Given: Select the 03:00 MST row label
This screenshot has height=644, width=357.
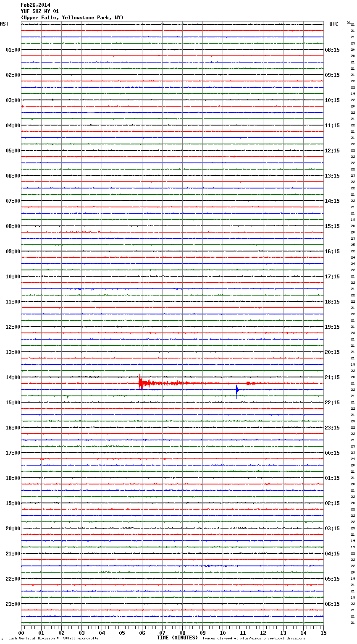Looking at the screenshot, I should (x=13, y=100).
